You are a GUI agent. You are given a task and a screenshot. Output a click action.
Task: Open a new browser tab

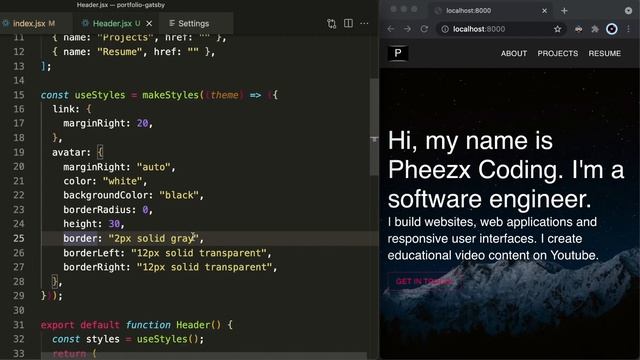pos(564,11)
